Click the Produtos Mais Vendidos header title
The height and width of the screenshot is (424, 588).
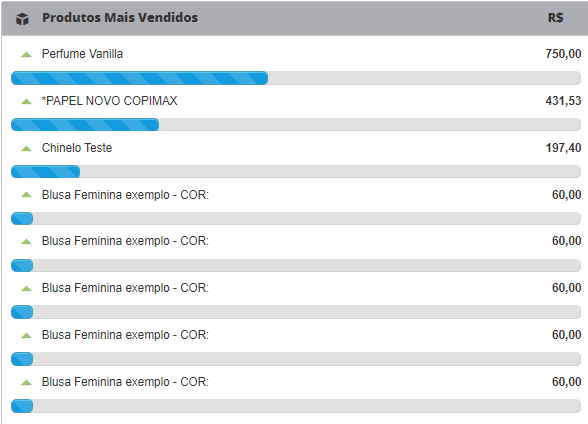pos(120,18)
